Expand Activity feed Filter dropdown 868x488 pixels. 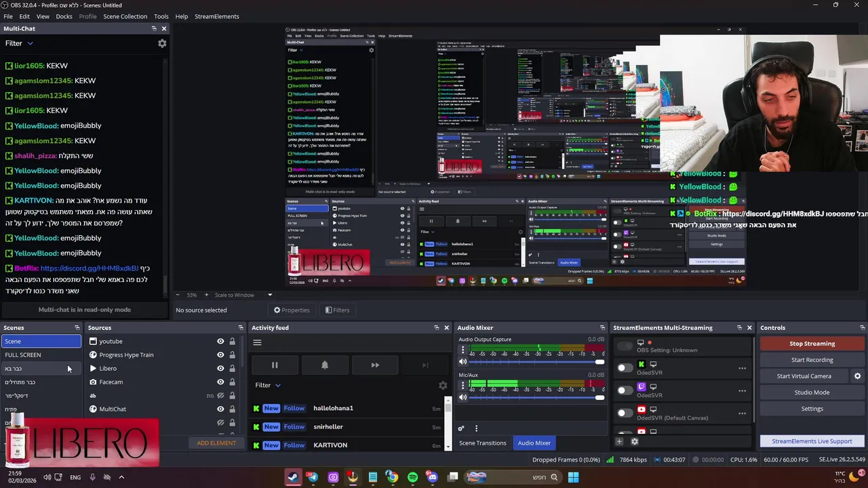[268, 386]
